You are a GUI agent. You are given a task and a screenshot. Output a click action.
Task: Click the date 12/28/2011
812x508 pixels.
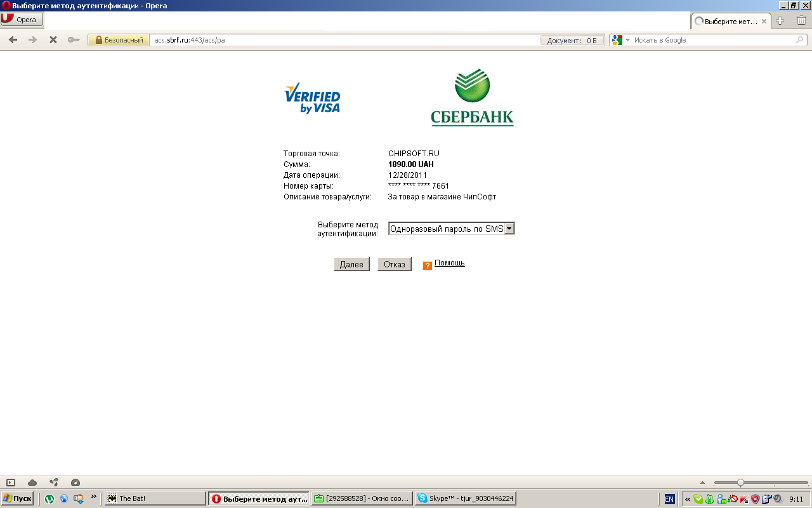point(407,175)
